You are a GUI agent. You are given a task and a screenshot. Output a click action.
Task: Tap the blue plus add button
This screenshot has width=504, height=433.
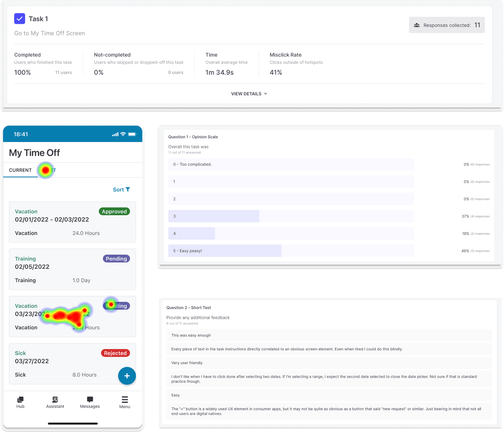pyautogui.click(x=127, y=376)
